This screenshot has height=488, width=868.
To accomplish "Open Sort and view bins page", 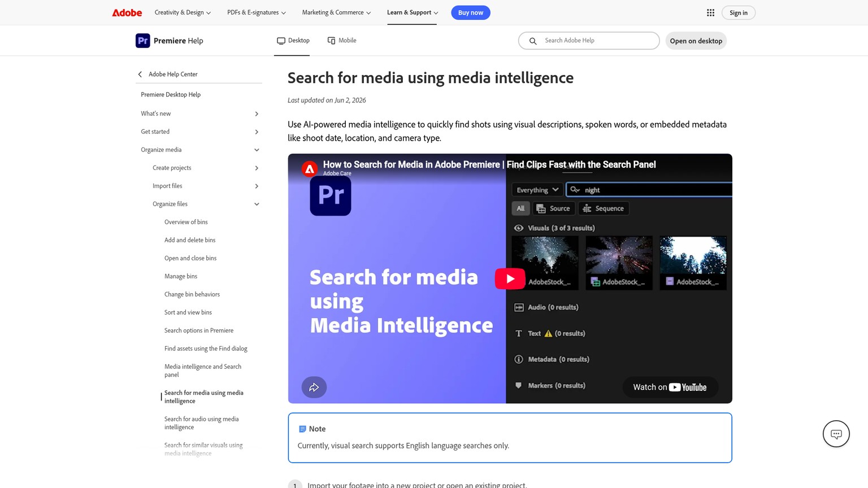I will (188, 312).
